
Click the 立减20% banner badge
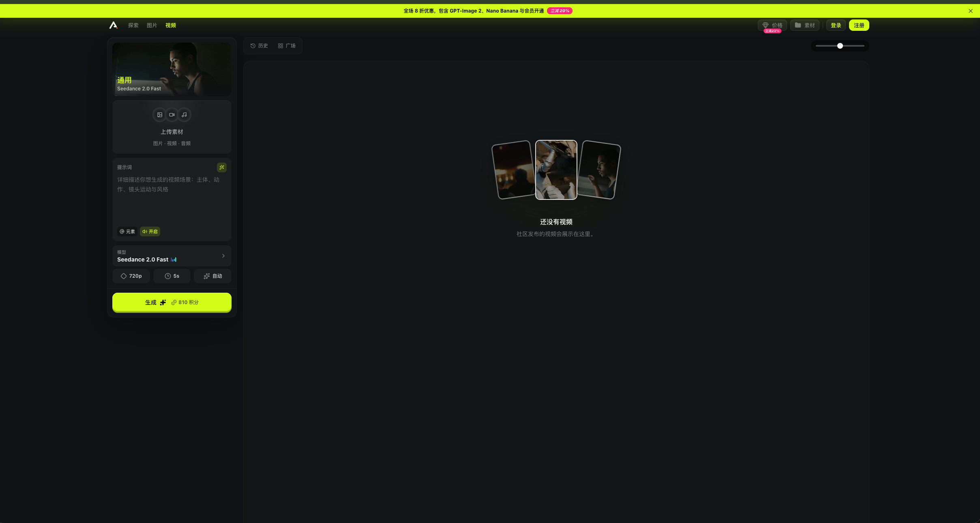pos(560,11)
